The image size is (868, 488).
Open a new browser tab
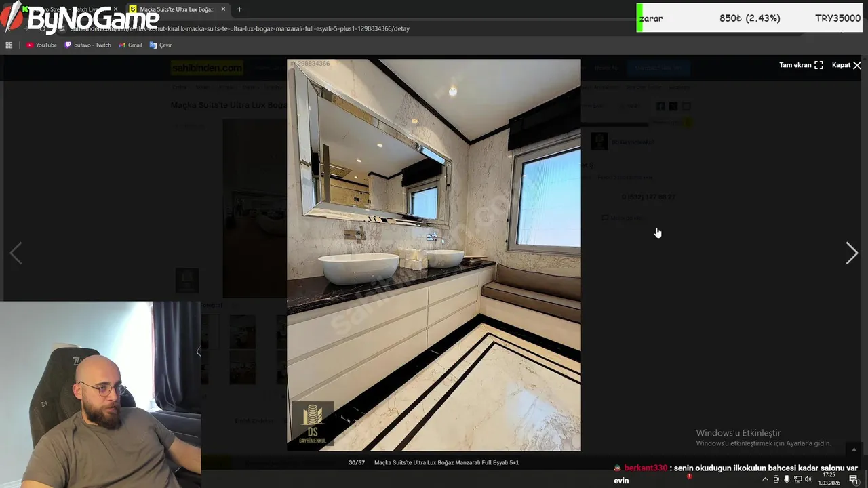click(x=239, y=9)
